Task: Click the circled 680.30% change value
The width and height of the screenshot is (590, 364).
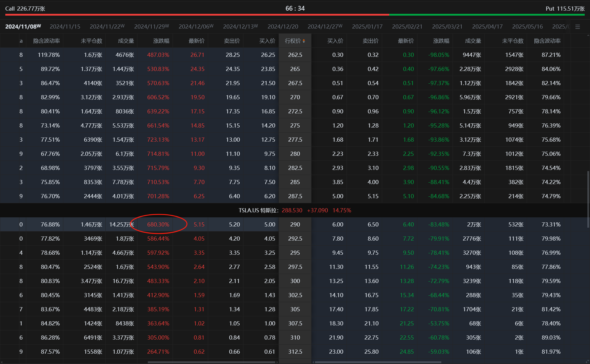Action: (x=158, y=224)
